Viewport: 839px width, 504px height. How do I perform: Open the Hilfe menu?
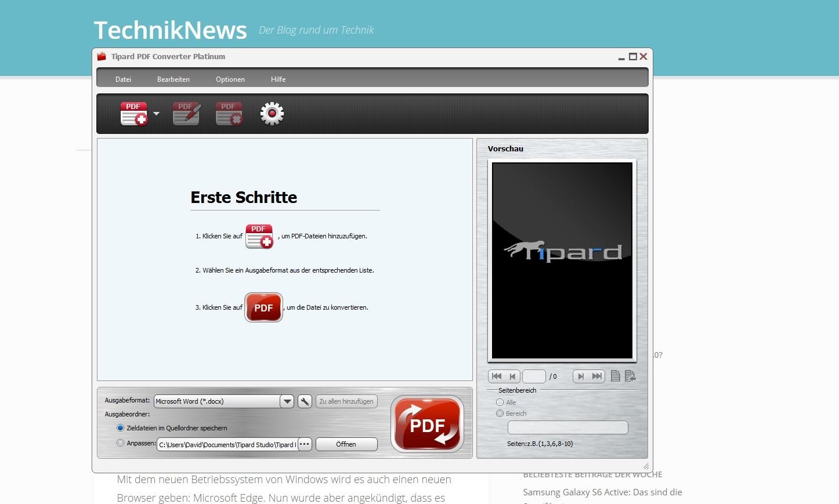click(278, 79)
